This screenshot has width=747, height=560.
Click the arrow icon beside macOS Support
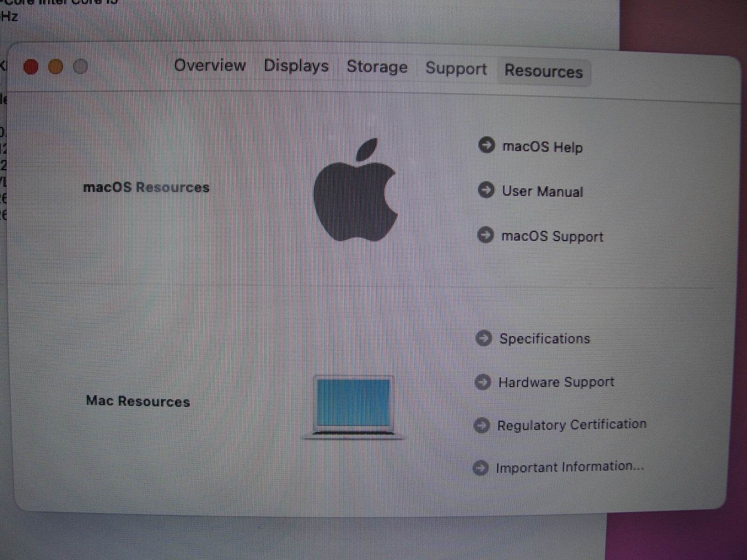point(486,235)
